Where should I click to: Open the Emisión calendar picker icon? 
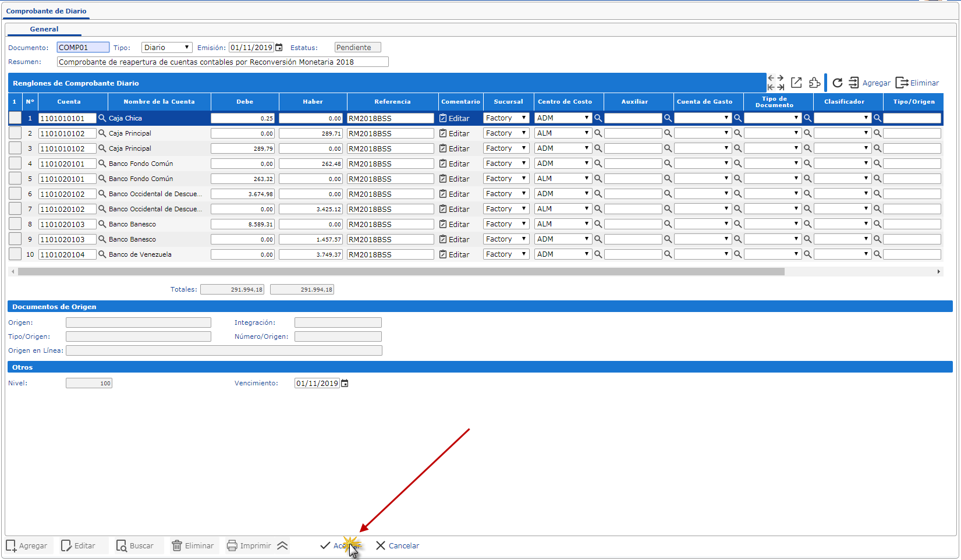[279, 48]
